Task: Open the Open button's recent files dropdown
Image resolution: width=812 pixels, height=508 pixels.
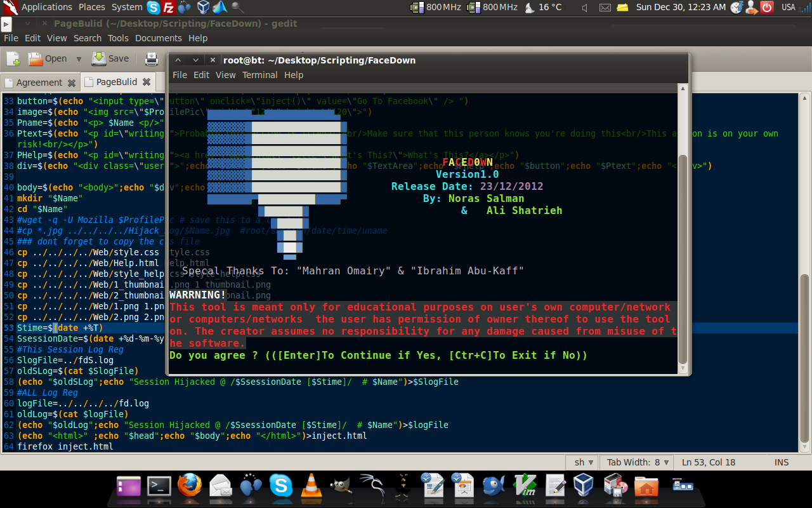Action: tap(78, 58)
